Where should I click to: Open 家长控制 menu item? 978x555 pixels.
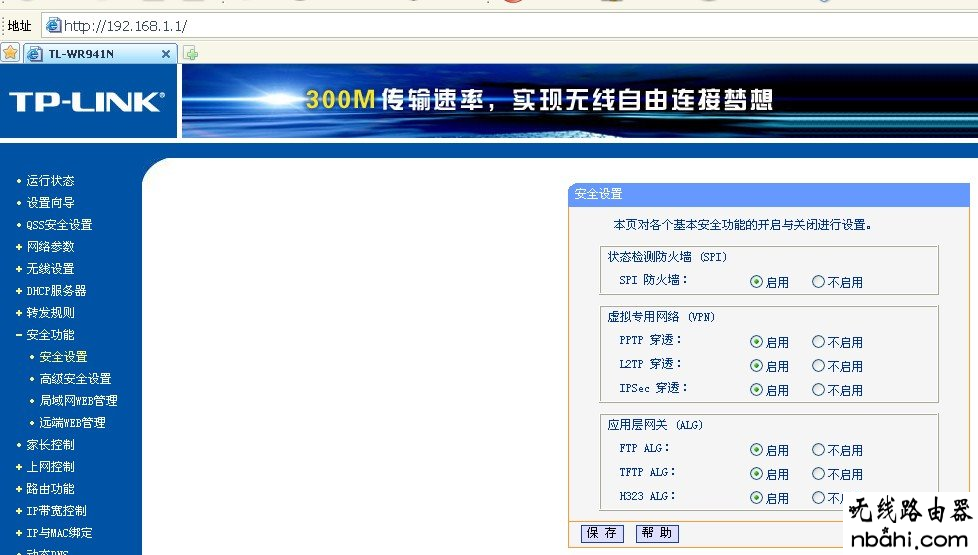tap(50, 445)
